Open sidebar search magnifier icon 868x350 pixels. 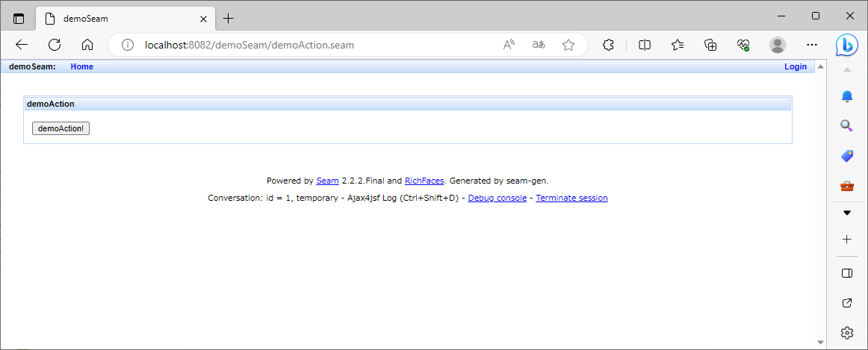[846, 125]
